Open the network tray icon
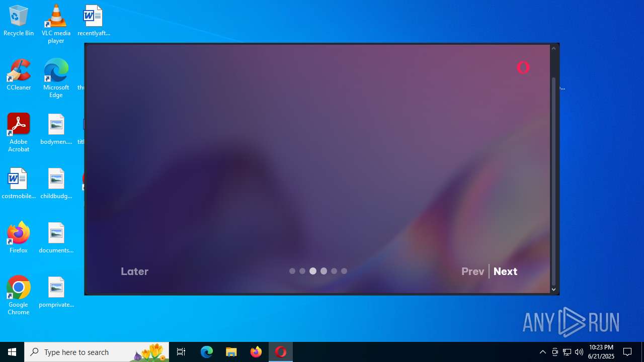The width and height of the screenshot is (644, 362). click(x=567, y=352)
